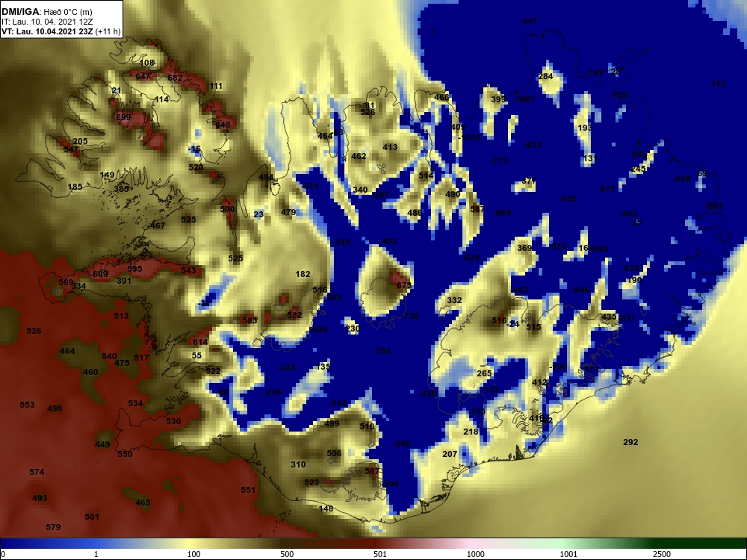The height and width of the screenshot is (560, 747).
Task: Click the value 465 on the map
Action: coord(143,503)
